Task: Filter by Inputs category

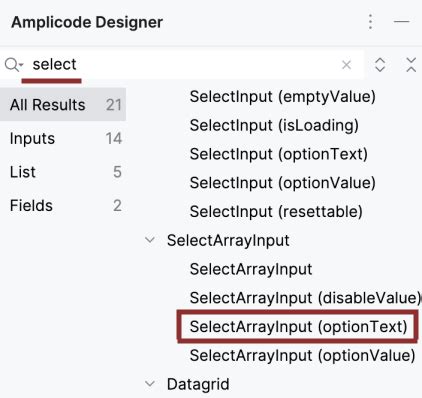Action: click(x=63, y=138)
